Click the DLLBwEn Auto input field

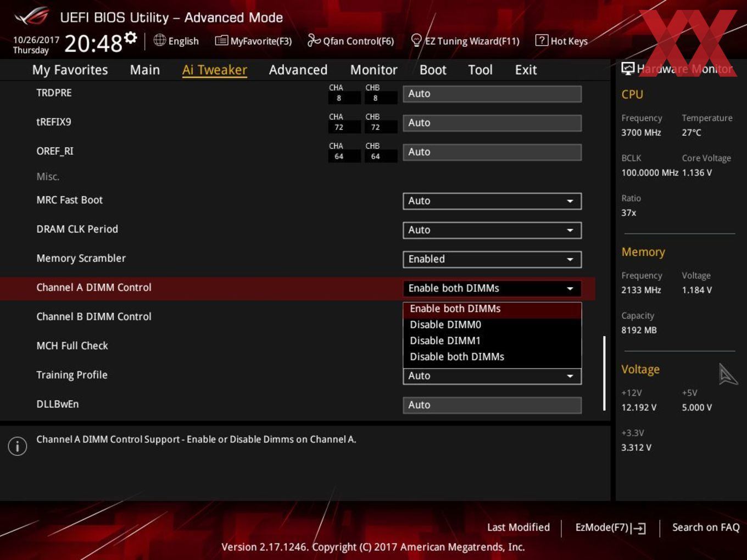[492, 405]
